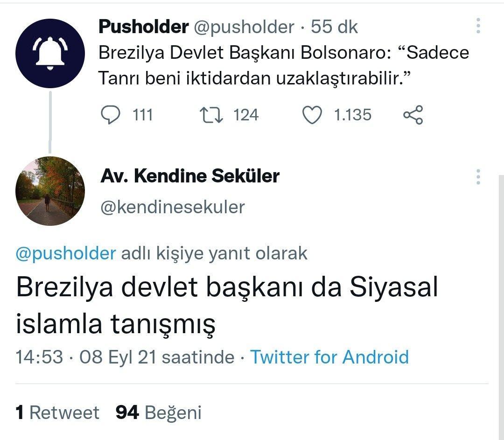Click the 55 dk timestamp
Image resolution: width=504 pixels, height=440 pixels.
point(335,27)
